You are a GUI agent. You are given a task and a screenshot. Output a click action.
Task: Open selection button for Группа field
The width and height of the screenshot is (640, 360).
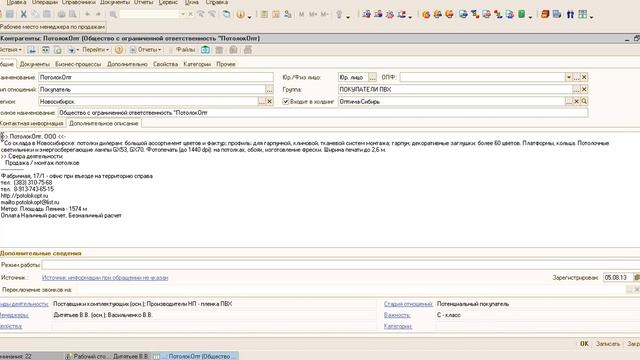click(x=576, y=89)
